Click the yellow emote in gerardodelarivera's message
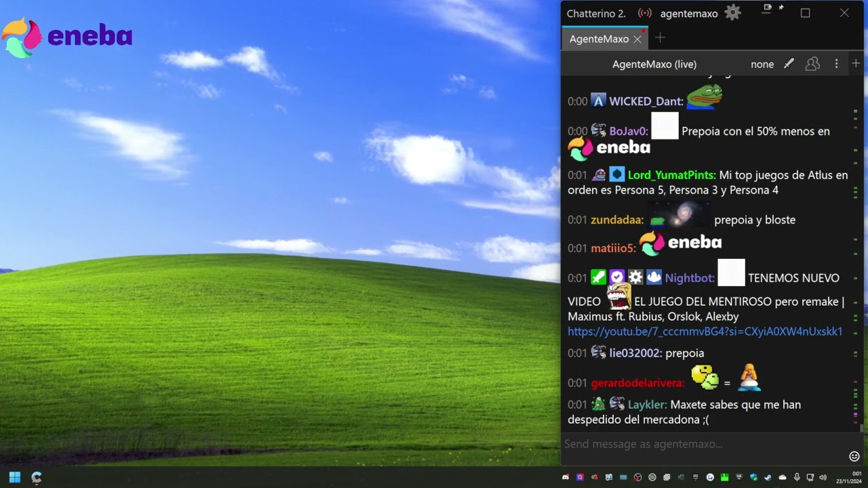The height and width of the screenshot is (488, 868). [705, 377]
